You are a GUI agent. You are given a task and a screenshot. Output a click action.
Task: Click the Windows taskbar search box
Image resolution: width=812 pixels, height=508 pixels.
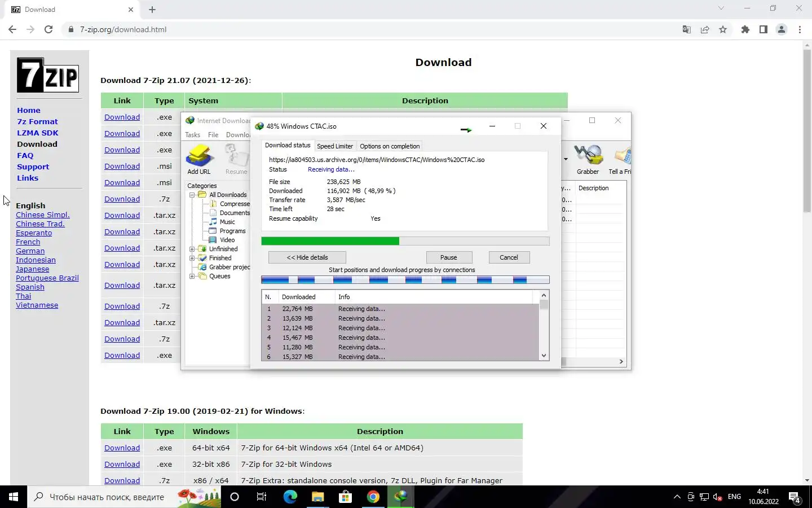pos(124,497)
